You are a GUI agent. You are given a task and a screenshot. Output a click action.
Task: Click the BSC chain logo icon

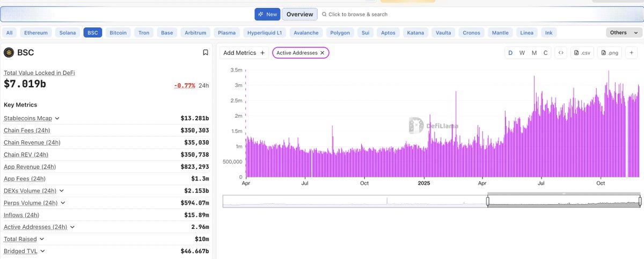pos(9,53)
